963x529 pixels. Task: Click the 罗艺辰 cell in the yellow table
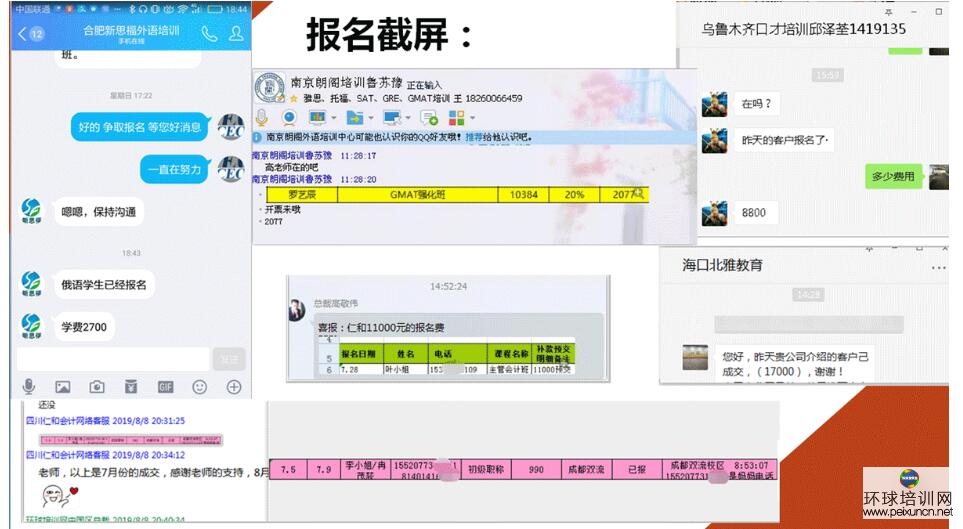tap(302, 195)
